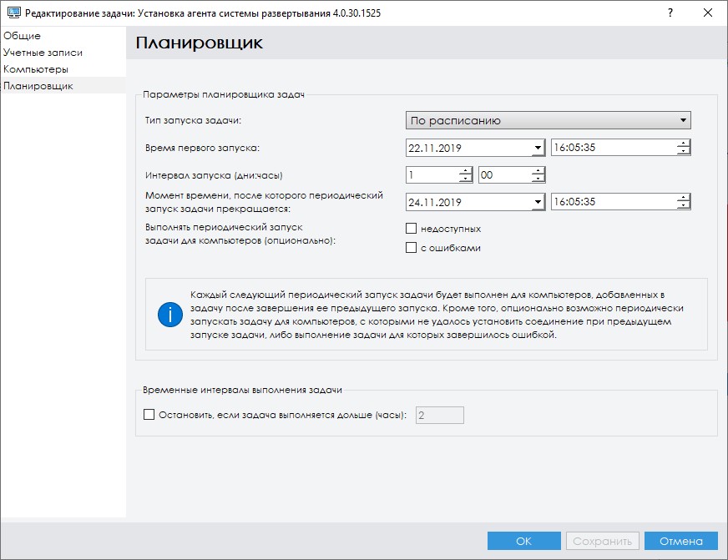Increase first launch time with up arrow
728x560 pixels.
click(684, 144)
